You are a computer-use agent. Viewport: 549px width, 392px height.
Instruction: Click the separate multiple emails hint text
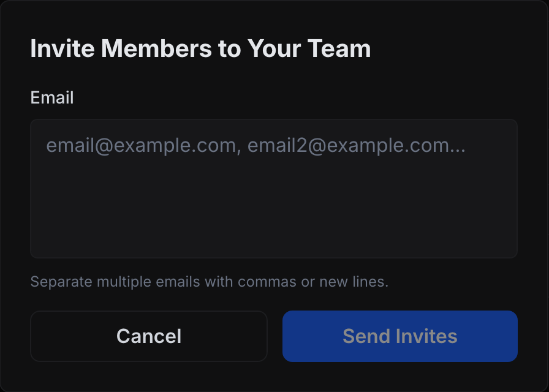(x=210, y=282)
